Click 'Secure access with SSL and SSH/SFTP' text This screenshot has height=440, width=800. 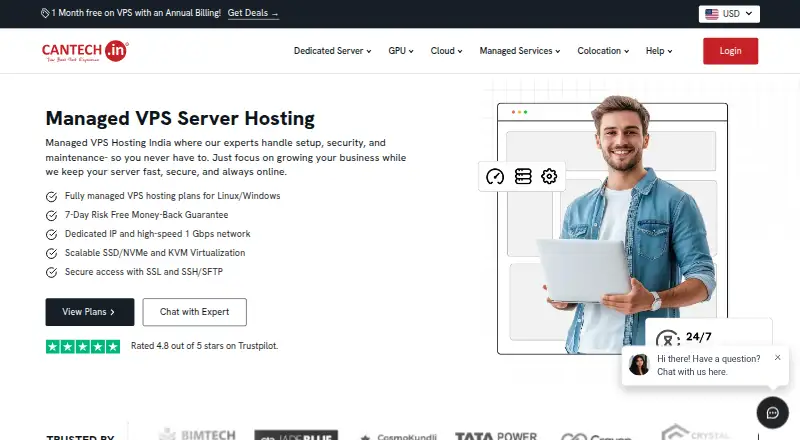(x=144, y=272)
